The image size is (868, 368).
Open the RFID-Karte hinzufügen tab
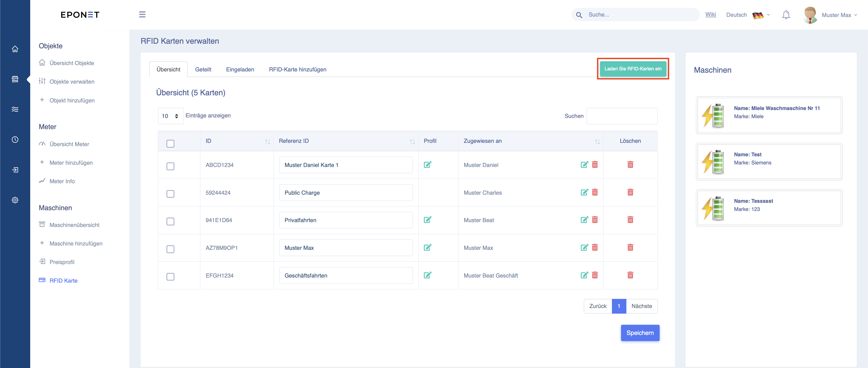point(297,69)
